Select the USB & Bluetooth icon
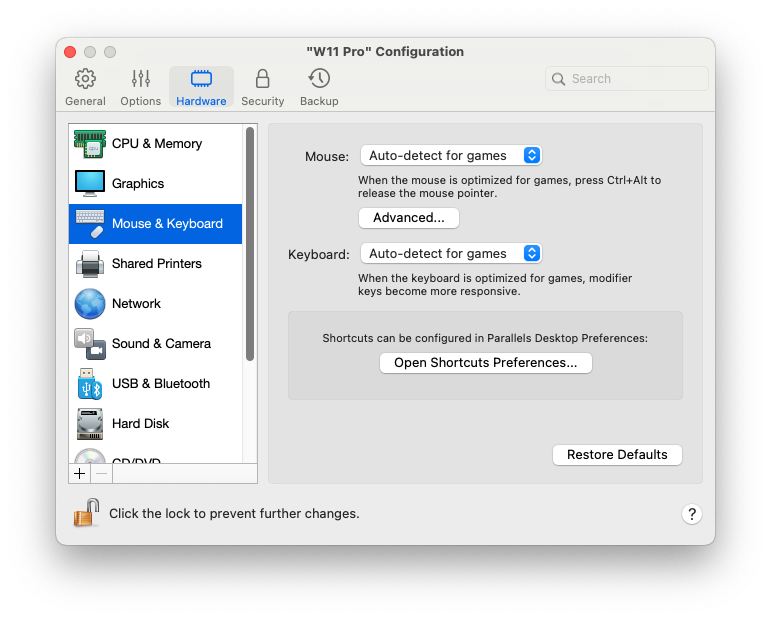 [90, 384]
